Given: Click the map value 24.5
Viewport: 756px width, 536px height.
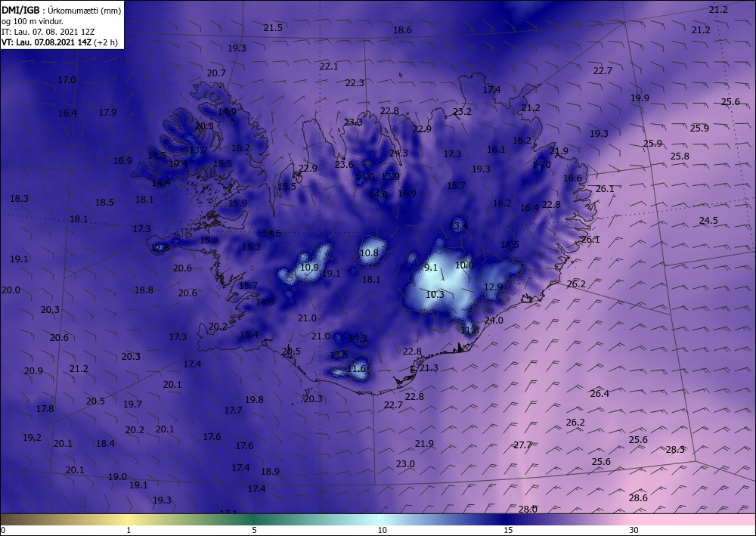Looking at the screenshot, I should click(708, 220).
